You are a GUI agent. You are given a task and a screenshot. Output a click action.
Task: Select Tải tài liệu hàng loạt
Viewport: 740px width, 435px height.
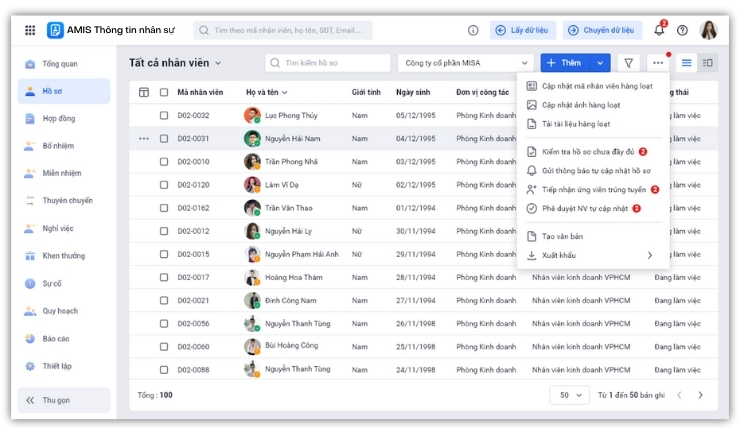point(593,124)
